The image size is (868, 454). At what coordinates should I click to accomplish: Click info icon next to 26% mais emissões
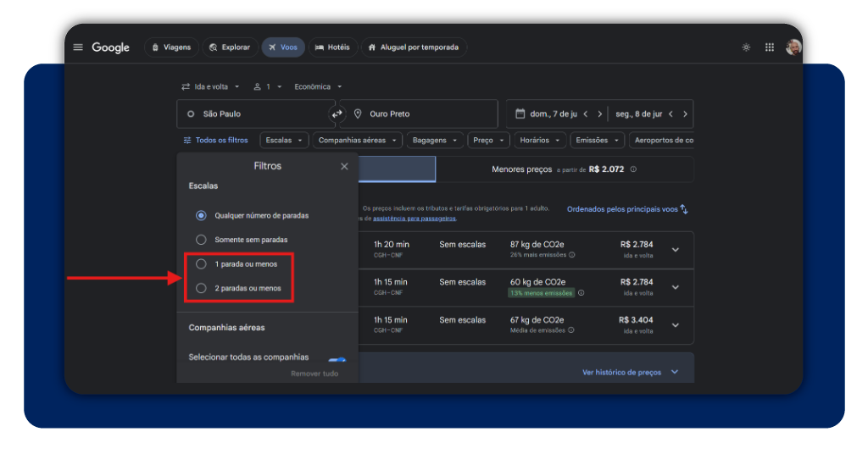coord(572,255)
